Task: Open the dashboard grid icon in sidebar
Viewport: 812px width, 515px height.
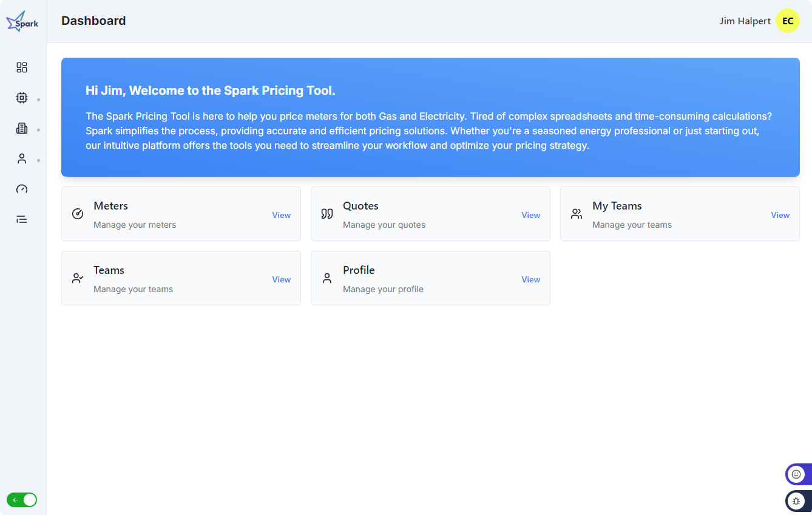Action: (22, 67)
